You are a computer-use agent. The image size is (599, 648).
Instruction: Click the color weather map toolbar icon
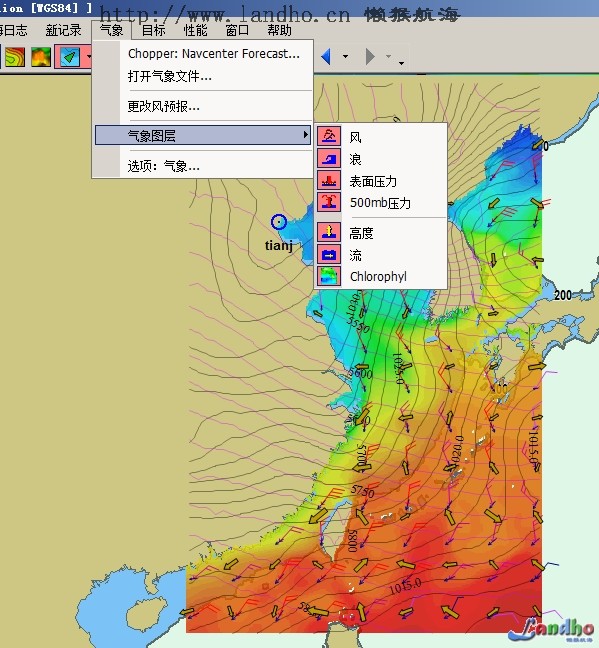pyautogui.click(x=41, y=57)
